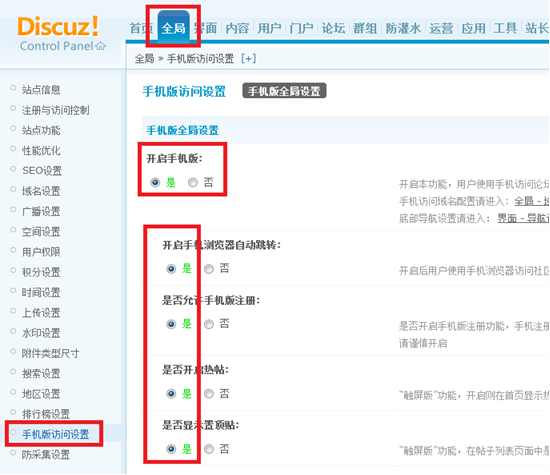Click the [+] add-to-favorites icon in breadcrumb
The height and width of the screenshot is (475, 550).
pyautogui.click(x=248, y=59)
